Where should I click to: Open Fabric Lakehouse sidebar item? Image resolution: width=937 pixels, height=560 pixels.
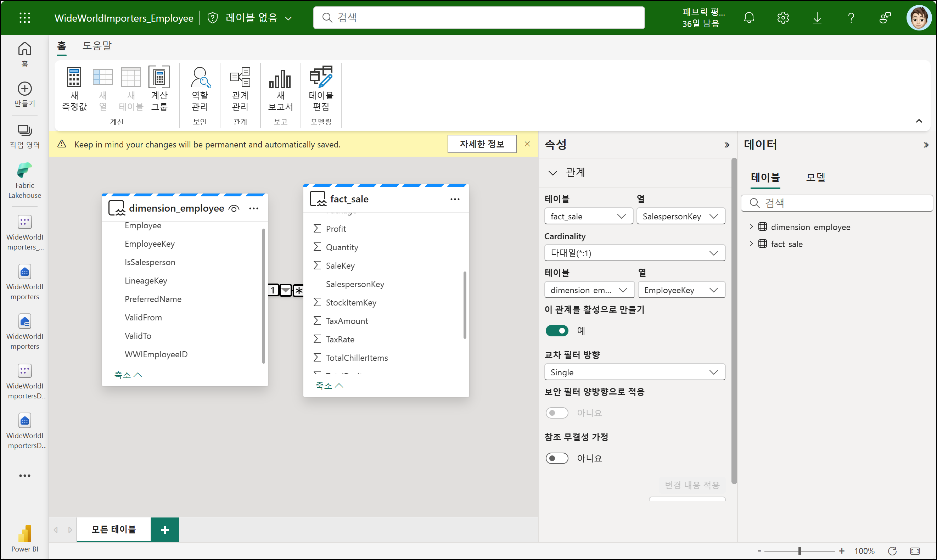(x=24, y=180)
